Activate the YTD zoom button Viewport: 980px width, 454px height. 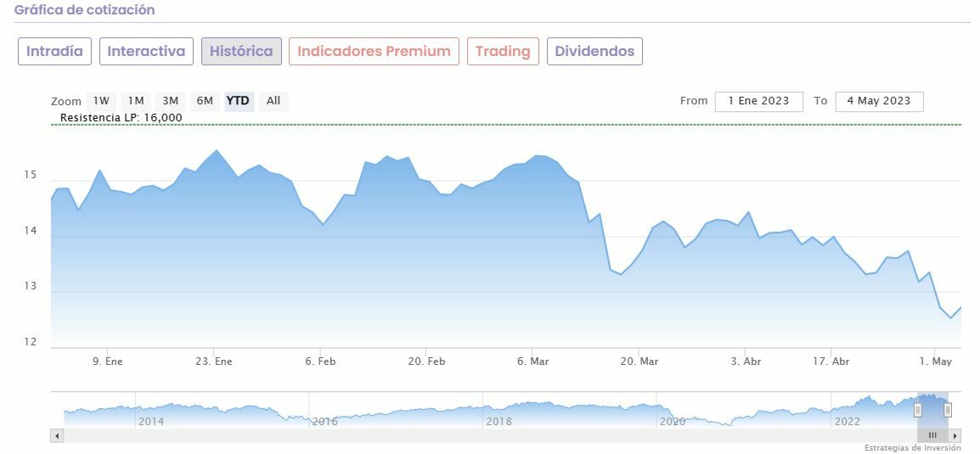click(238, 101)
